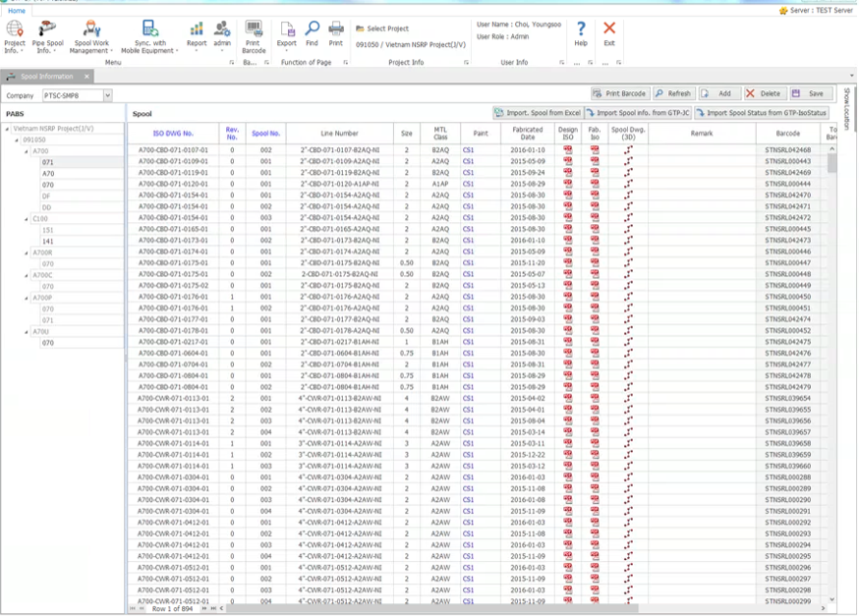This screenshot has height=616, width=859.
Task: Collapse the C100 tree node
Action: (x=28, y=219)
